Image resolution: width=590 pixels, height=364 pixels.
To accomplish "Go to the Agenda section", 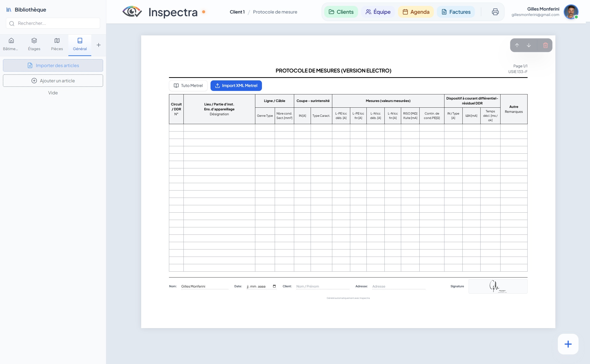I will [x=416, y=12].
